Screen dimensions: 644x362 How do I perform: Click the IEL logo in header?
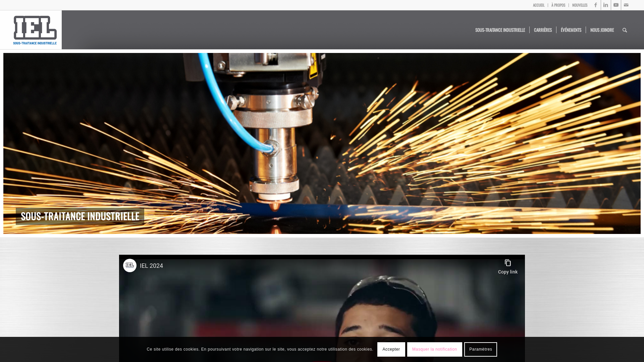(x=35, y=30)
